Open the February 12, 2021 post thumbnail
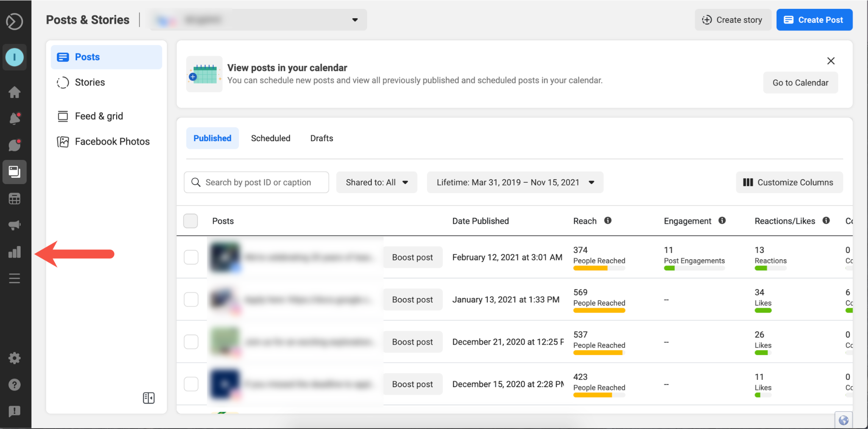 225,257
